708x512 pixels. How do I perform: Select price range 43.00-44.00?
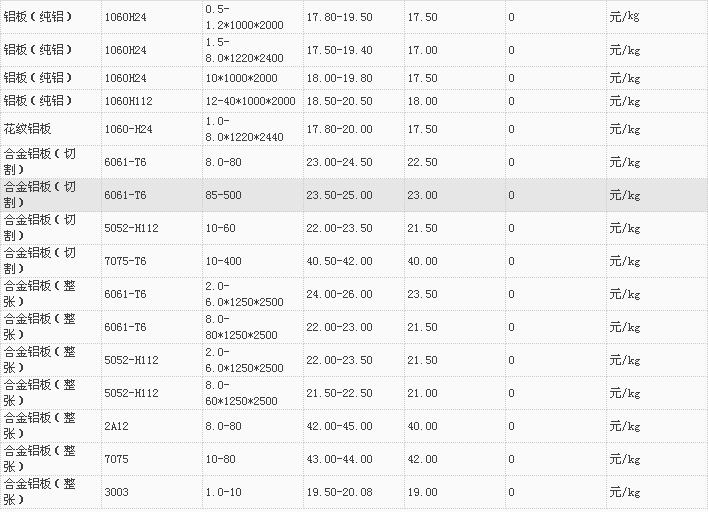[x=339, y=459]
